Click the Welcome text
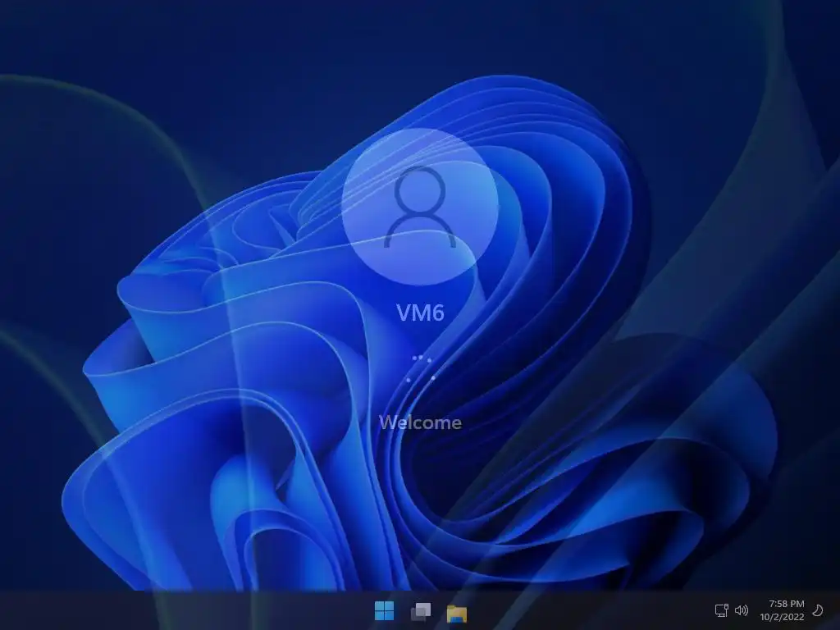This screenshot has width=840, height=630. tap(421, 422)
